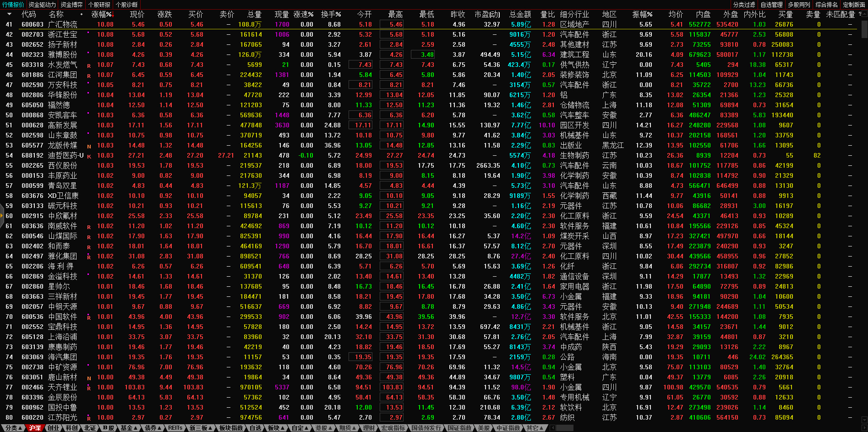Sort by 总金额 column header
The image size is (868, 432).
[x=520, y=15]
